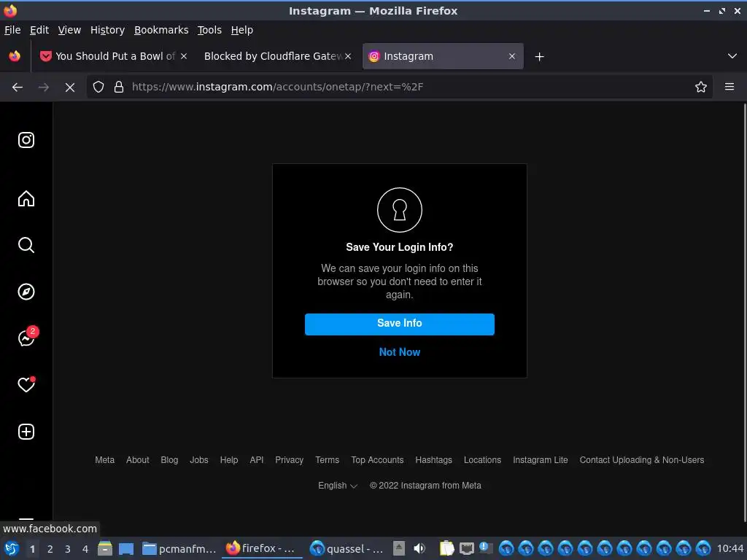
Task: Bookmark this page with star icon
Action: coord(701,87)
